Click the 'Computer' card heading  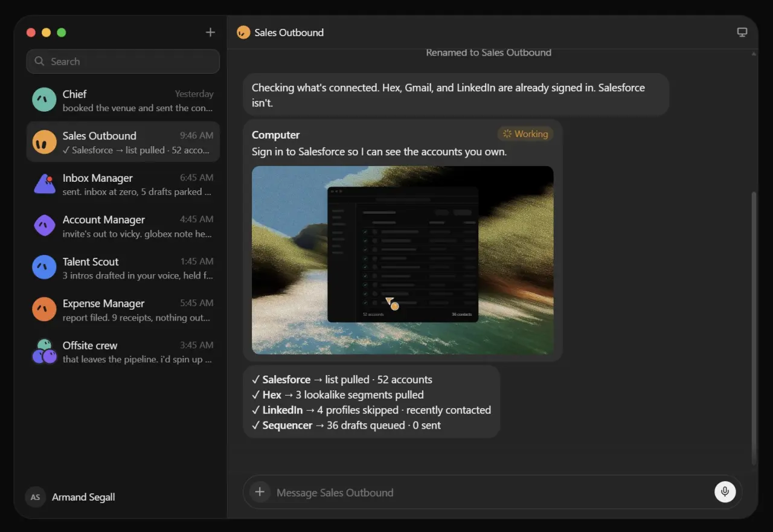(275, 135)
